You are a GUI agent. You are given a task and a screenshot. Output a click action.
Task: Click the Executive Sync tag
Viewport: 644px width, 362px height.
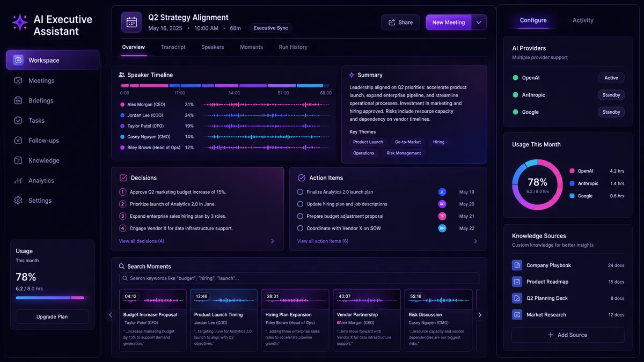pos(270,28)
